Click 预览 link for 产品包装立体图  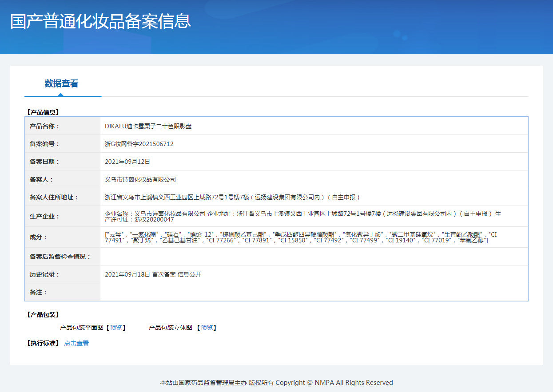(x=207, y=328)
